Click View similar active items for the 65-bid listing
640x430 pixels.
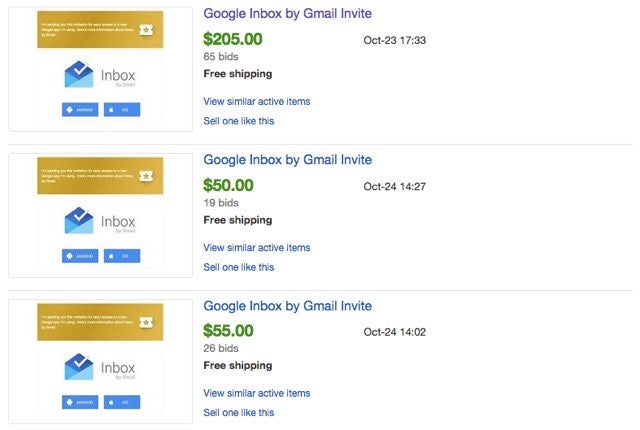(257, 101)
